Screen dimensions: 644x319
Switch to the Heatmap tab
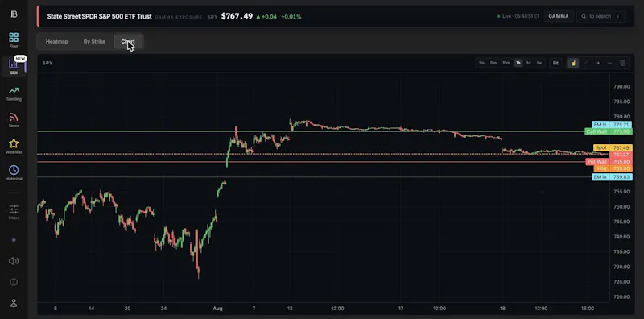pos(56,42)
